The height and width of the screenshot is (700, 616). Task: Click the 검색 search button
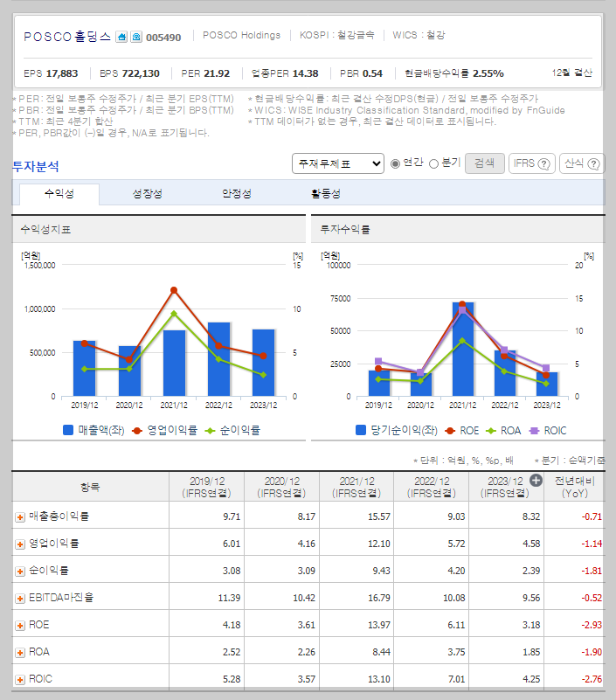click(x=485, y=163)
